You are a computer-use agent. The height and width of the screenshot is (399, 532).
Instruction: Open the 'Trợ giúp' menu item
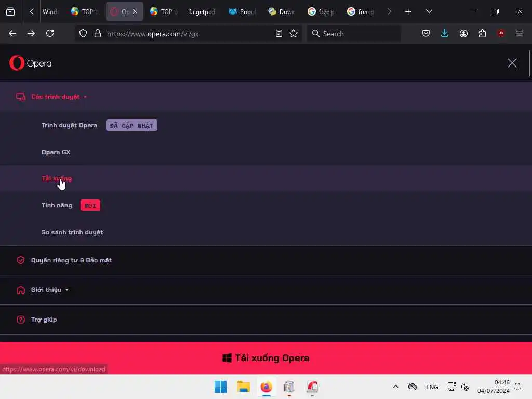click(x=44, y=320)
